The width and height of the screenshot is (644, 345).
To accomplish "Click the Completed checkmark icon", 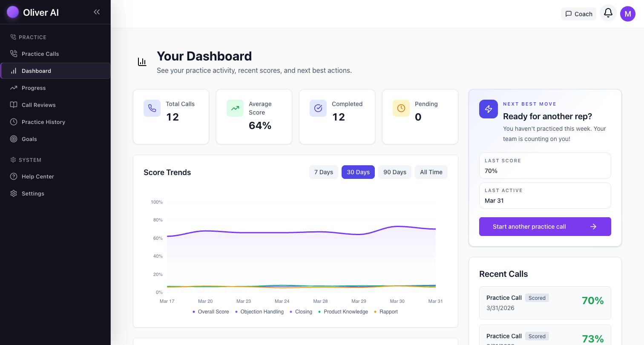I will pos(318,108).
